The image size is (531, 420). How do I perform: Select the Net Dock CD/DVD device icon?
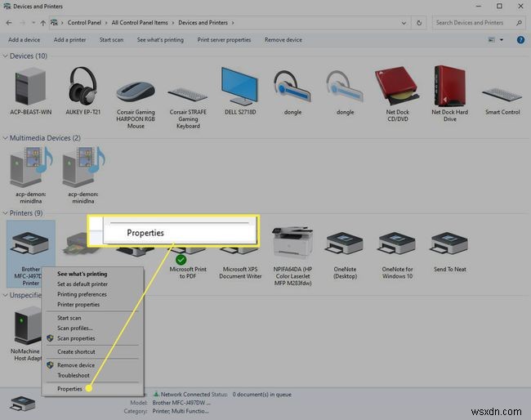pos(397,87)
